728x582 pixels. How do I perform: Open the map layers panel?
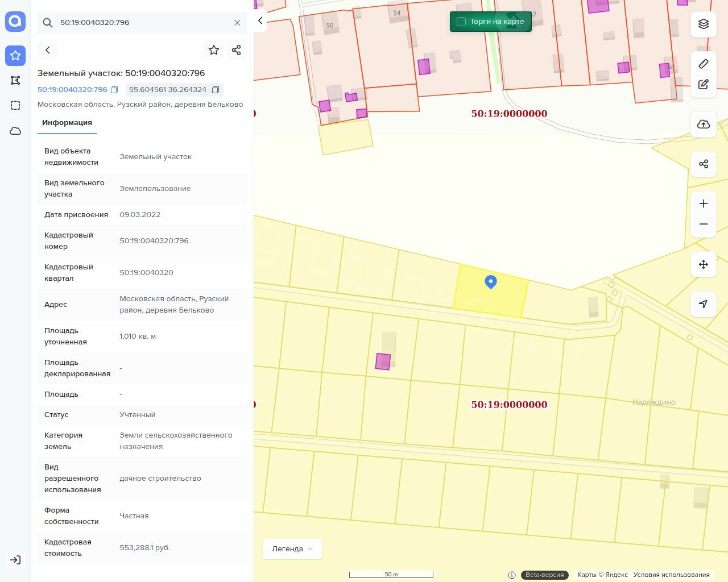coord(704,24)
